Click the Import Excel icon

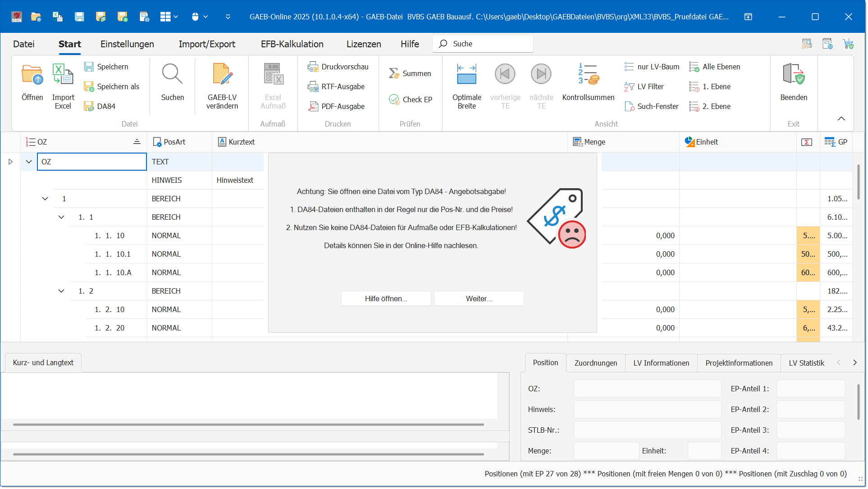coord(63,76)
